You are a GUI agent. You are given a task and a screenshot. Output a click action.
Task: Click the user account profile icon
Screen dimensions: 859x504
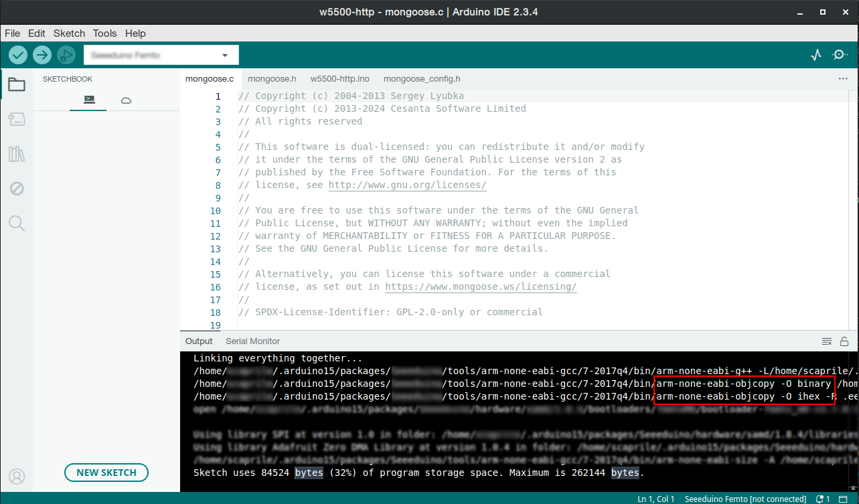point(17,477)
